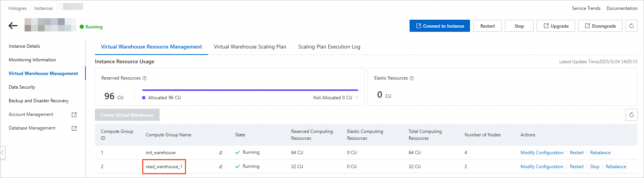Click the Reserved Resources help icon
This screenshot has height=178, width=644.
144,78
